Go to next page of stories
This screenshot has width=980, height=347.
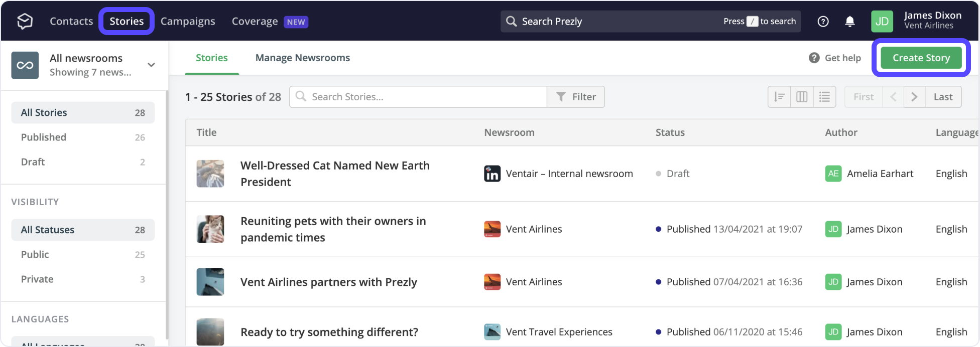[914, 97]
